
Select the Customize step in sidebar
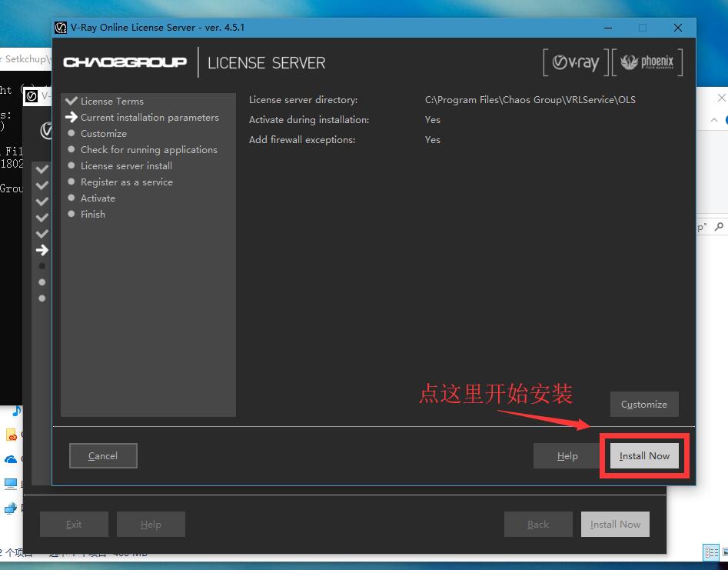tap(104, 134)
